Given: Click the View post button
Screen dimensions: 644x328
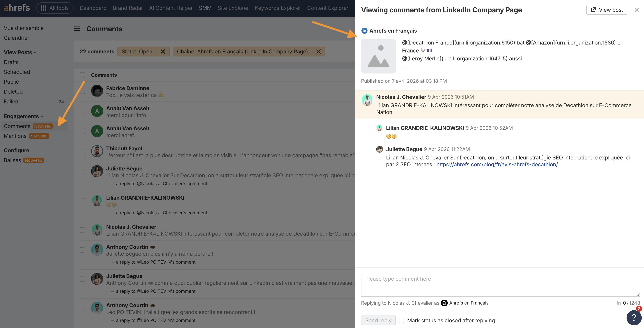Looking at the screenshot, I should (606, 10).
